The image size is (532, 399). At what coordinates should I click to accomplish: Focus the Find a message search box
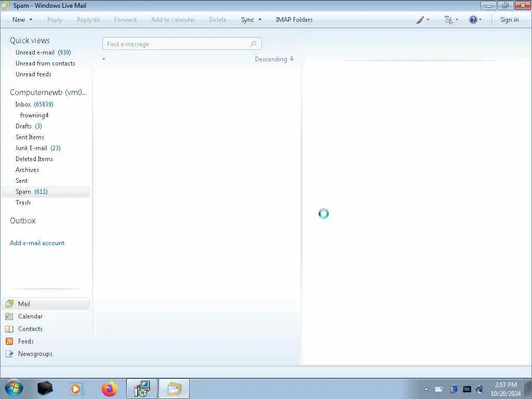click(182, 44)
